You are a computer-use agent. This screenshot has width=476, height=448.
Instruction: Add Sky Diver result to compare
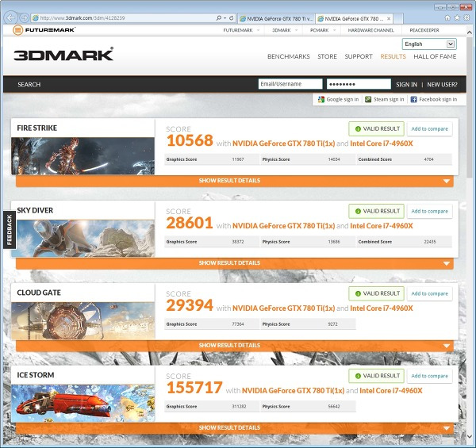(429, 211)
